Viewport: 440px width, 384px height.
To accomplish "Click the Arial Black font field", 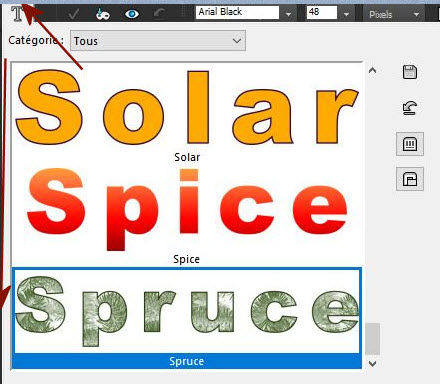I will (x=237, y=12).
